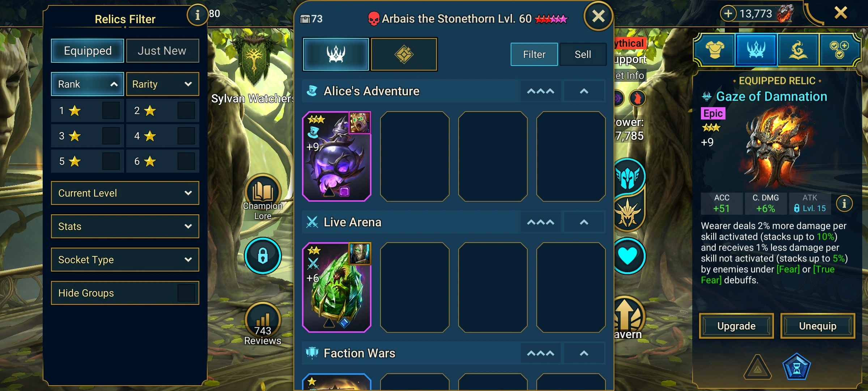Screen dimensions: 868x391
Task: Select the Just New tab
Action: pyautogui.click(x=162, y=51)
